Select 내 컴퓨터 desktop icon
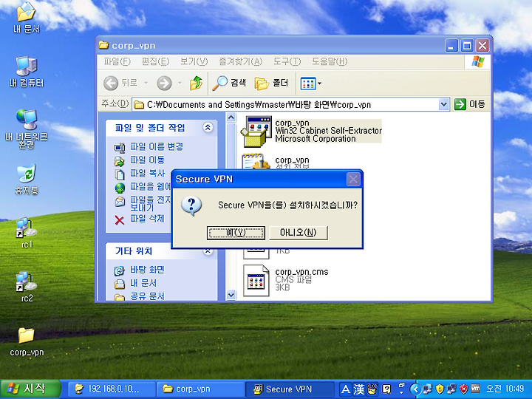The width and height of the screenshot is (532, 399). (x=27, y=72)
